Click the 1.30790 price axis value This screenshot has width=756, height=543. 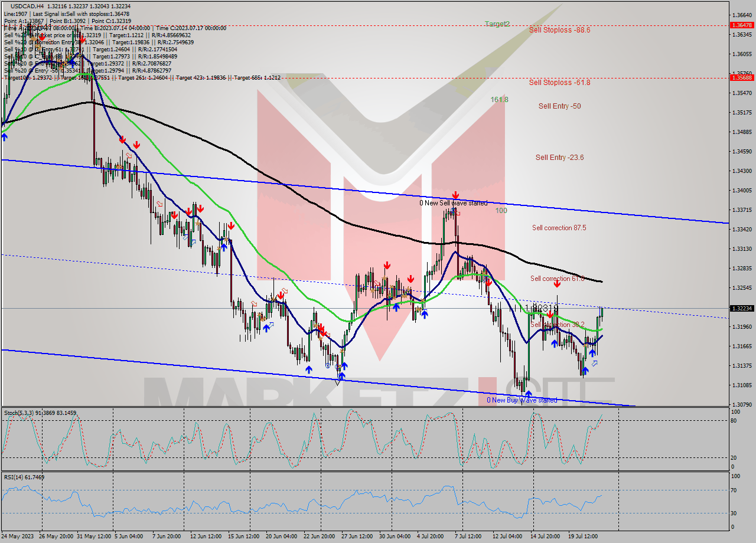click(741, 404)
